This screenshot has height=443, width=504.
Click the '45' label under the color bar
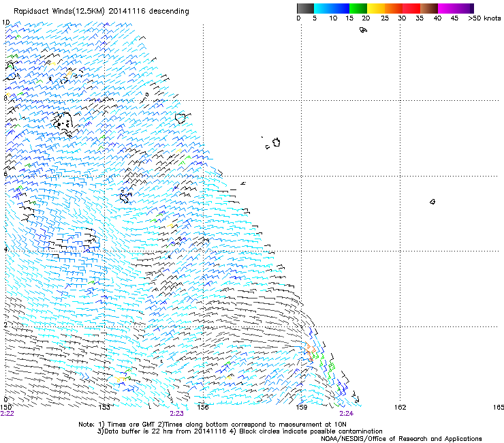click(454, 18)
